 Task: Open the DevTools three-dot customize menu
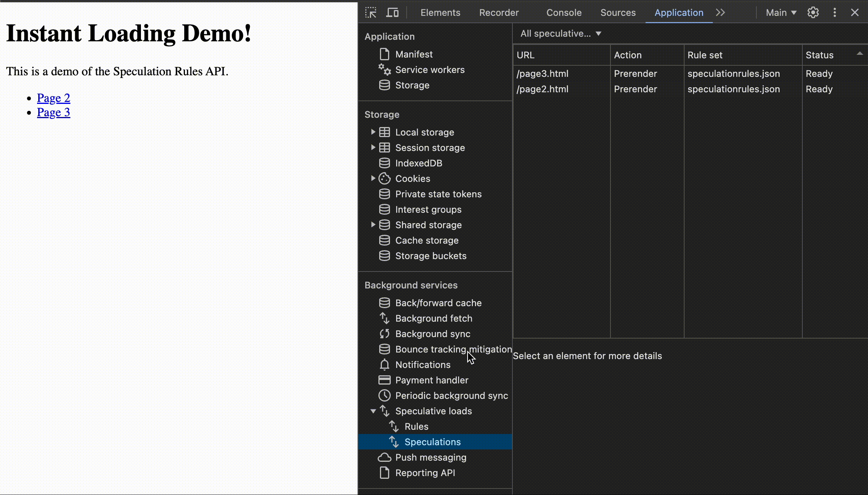coord(835,13)
